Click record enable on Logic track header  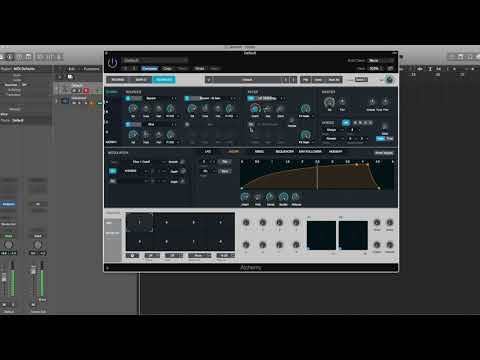(86, 90)
